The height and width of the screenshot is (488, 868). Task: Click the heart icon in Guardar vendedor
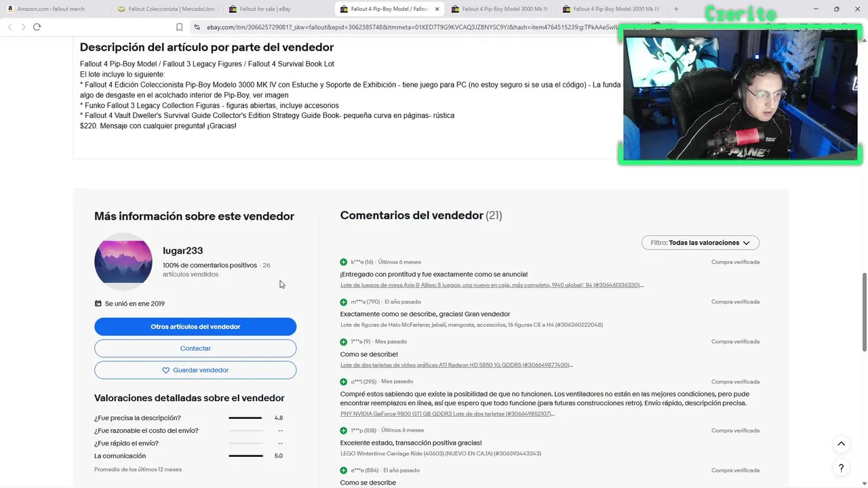click(x=166, y=371)
